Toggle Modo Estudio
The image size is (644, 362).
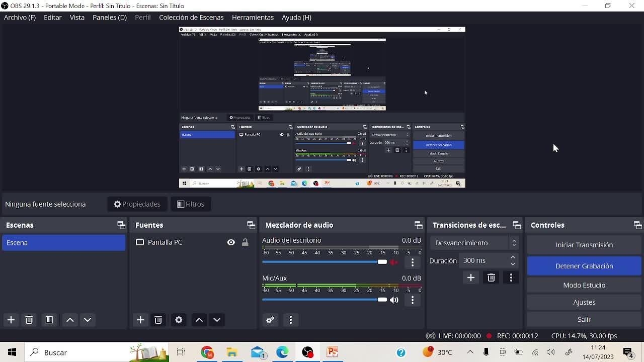pyautogui.click(x=584, y=285)
